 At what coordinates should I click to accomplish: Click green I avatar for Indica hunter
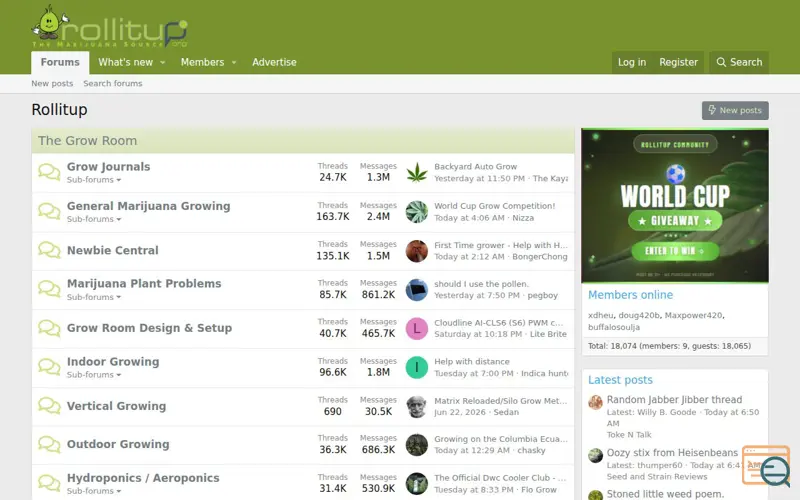click(x=417, y=367)
